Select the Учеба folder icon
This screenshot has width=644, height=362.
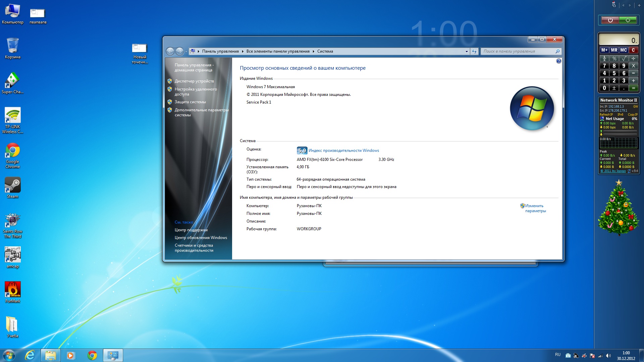click(x=12, y=327)
